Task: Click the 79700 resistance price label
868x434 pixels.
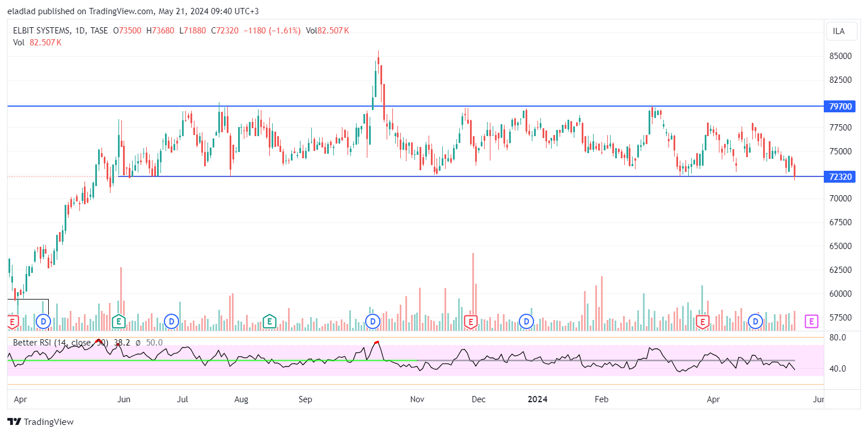Action: point(840,106)
